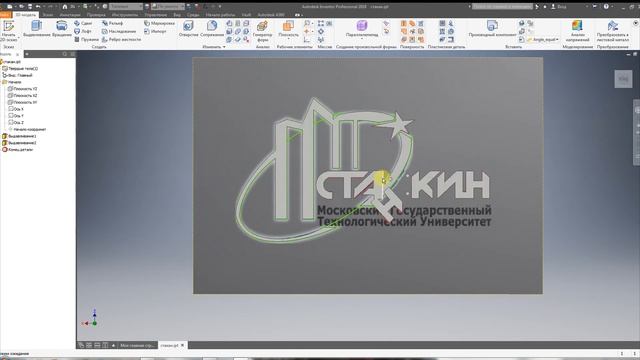Image resolution: width=640 pixels, height=360 pixels.
Task: Start a new 2D sketch (Начать 2D-эскиз)
Action: (x=8, y=31)
